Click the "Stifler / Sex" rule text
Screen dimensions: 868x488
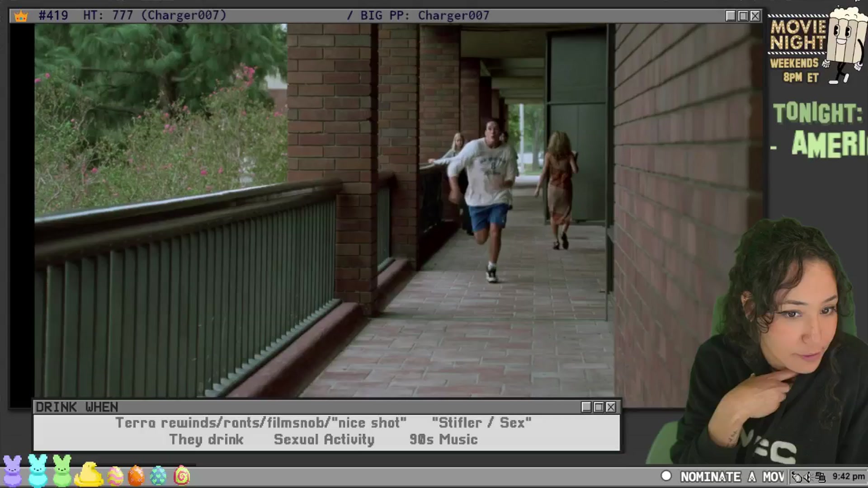coord(481,423)
